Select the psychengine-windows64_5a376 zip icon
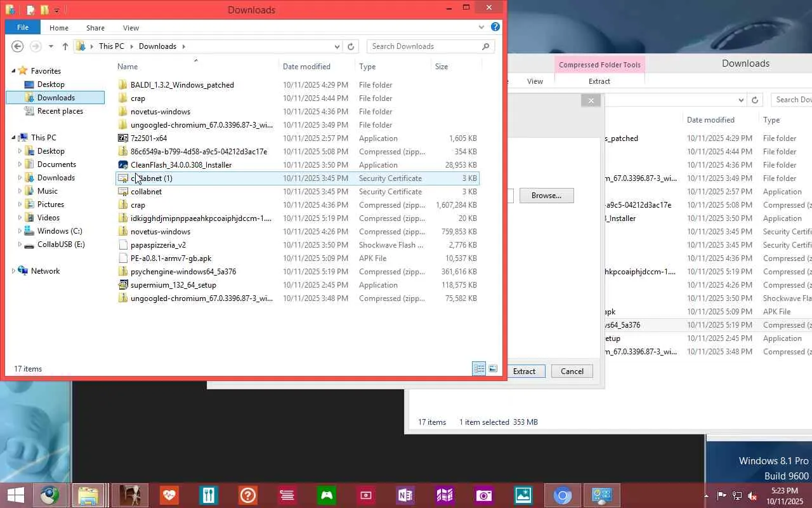This screenshot has height=508, width=812. point(123,272)
